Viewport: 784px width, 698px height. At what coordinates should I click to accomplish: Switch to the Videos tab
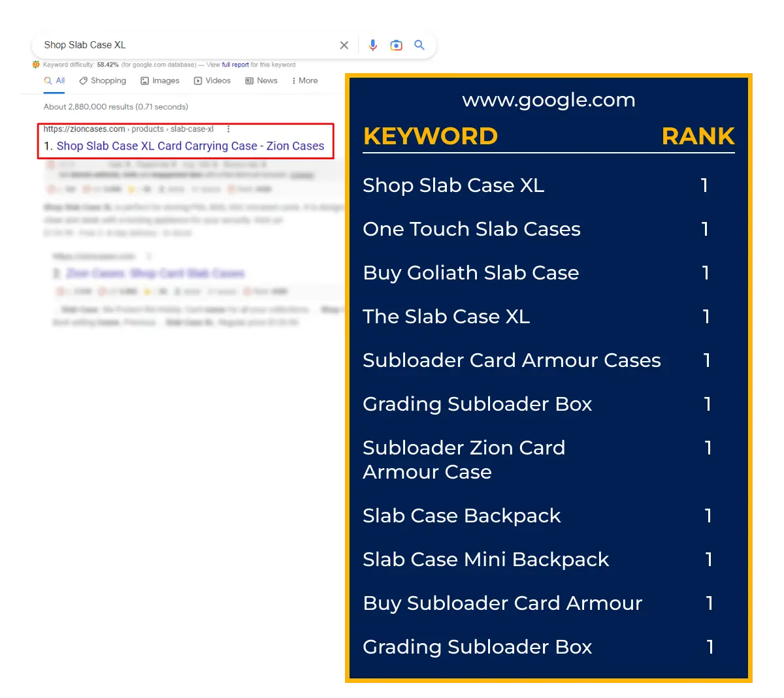click(212, 81)
